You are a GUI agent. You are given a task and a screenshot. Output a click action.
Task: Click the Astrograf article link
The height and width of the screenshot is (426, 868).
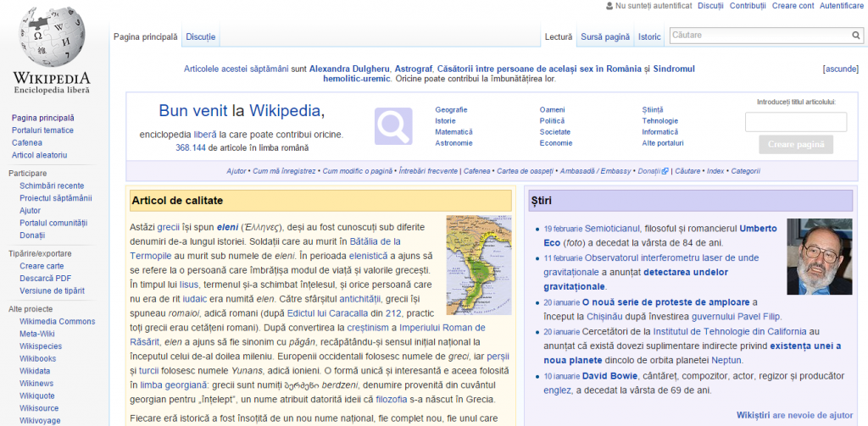[414, 69]
